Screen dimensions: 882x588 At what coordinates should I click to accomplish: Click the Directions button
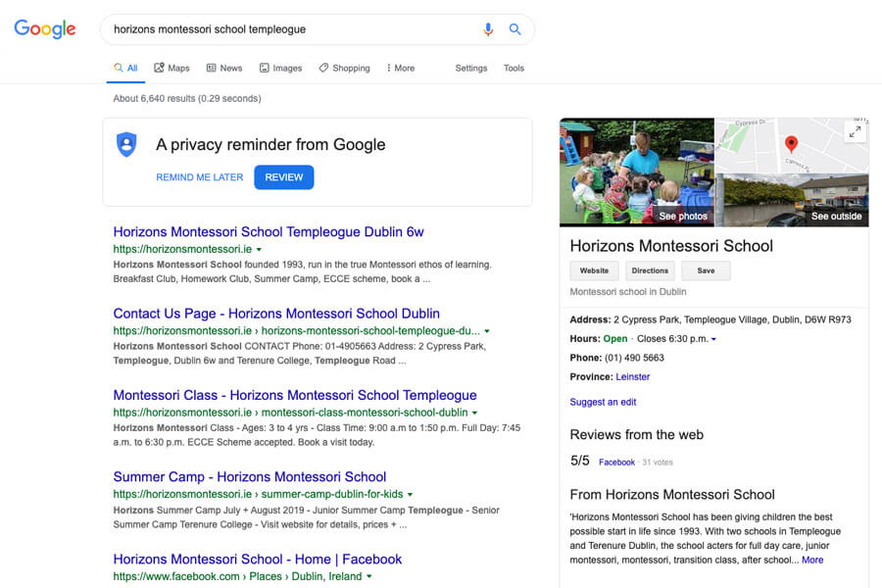pos(650,270)
